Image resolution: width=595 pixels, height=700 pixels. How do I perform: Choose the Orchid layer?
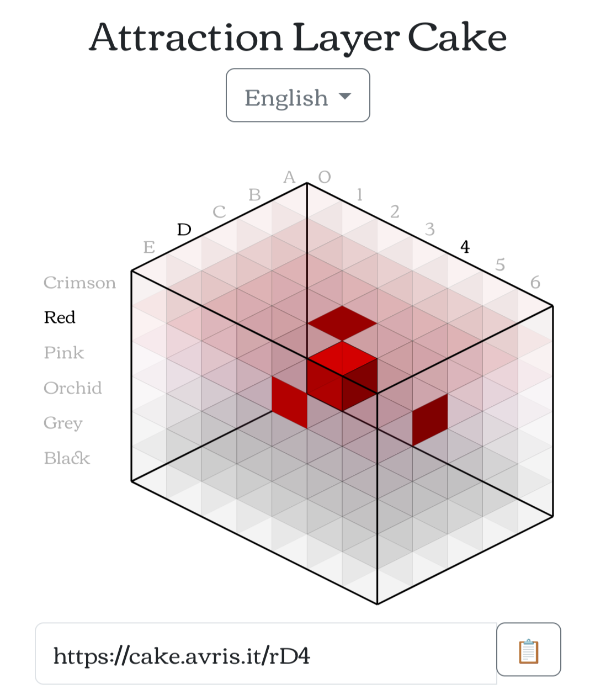coord(73,388)
